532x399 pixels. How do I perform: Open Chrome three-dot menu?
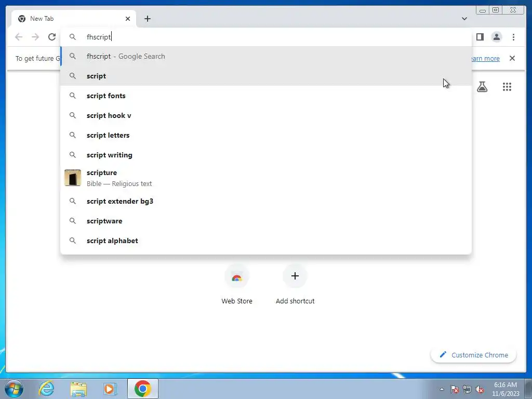pos(513,37)
